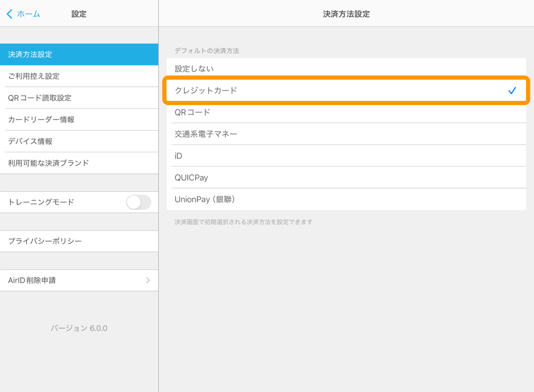Open ご利用控え設定 from the sidebar
Viewport: 534px width, 392px height.
click(79, 76)
